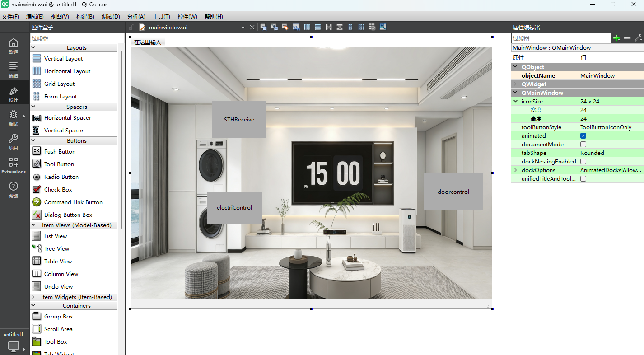Expand the dockOptions property
This screenshot has width=644, height=355.
[x=516, y=170]
